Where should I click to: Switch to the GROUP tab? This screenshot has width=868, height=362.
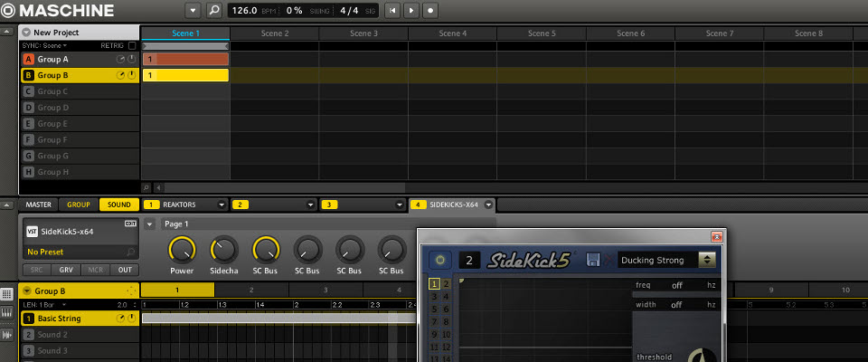tap(79, 205)
